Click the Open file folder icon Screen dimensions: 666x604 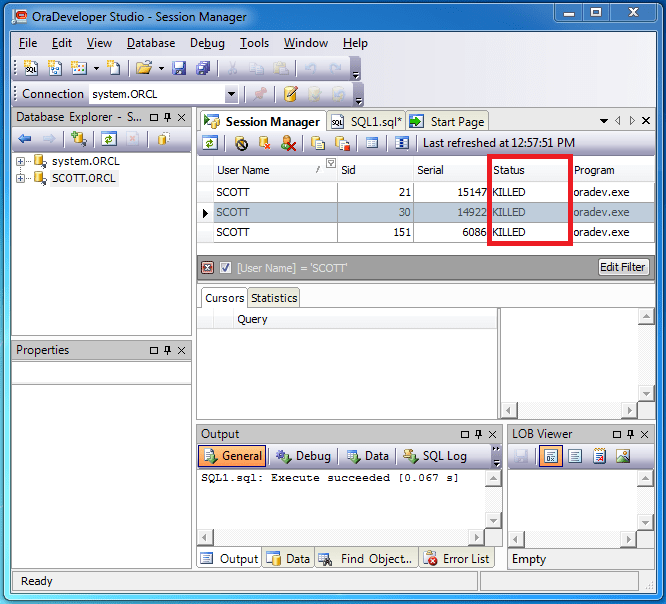tap(144, 68)
